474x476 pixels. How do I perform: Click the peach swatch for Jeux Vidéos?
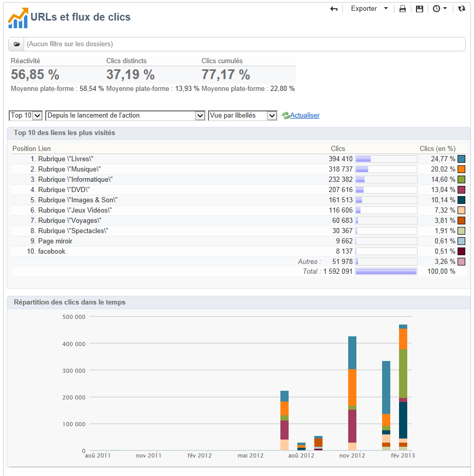[461, 210]
